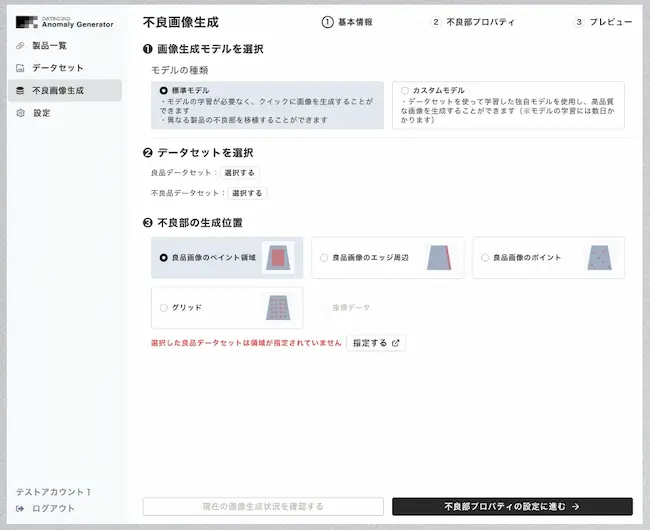Click the point area preview thumbnail
Screen dimensions: 650x530
click(x=600, y=257)
